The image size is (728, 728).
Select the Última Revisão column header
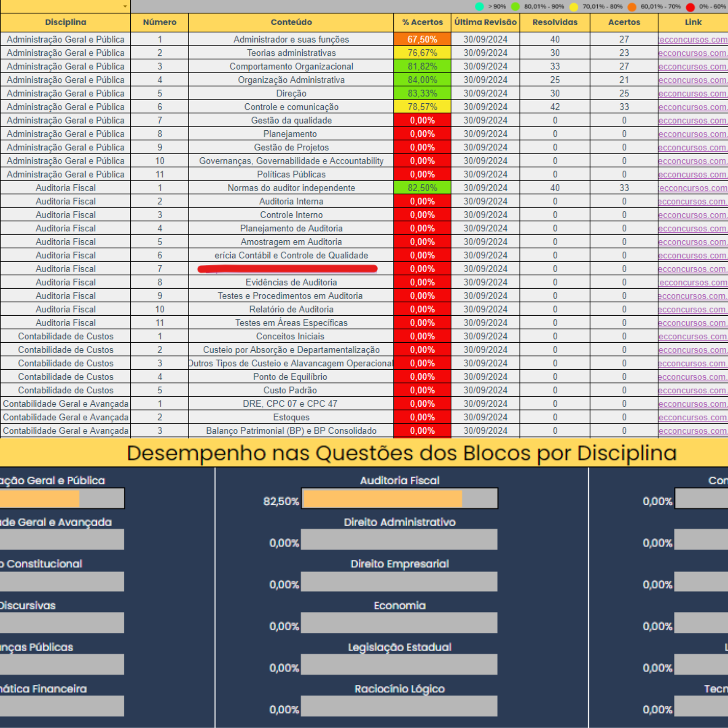pos(485,22)
